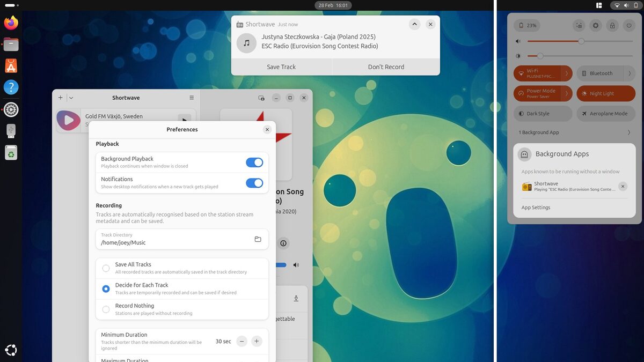Open the Files app from the dock
Screen dimensions: 644x362
click(x=11, y=44)
